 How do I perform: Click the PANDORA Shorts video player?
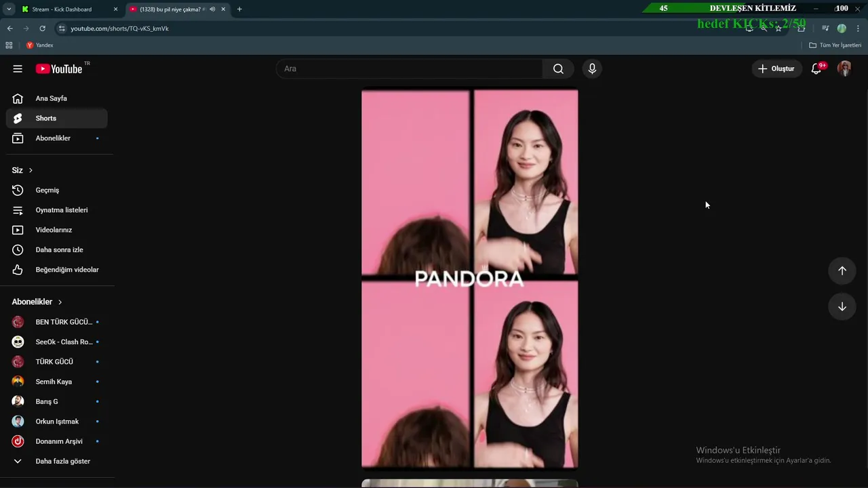[469, 279]
